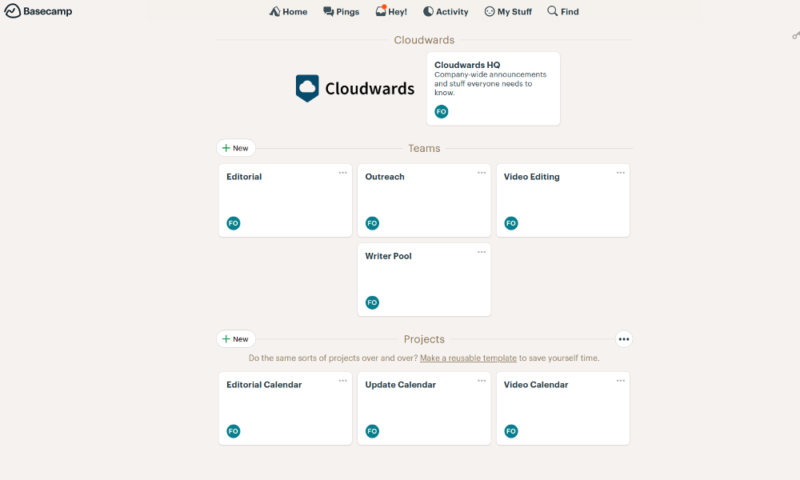Go to Home in top navigation

[x=288, y=11]
